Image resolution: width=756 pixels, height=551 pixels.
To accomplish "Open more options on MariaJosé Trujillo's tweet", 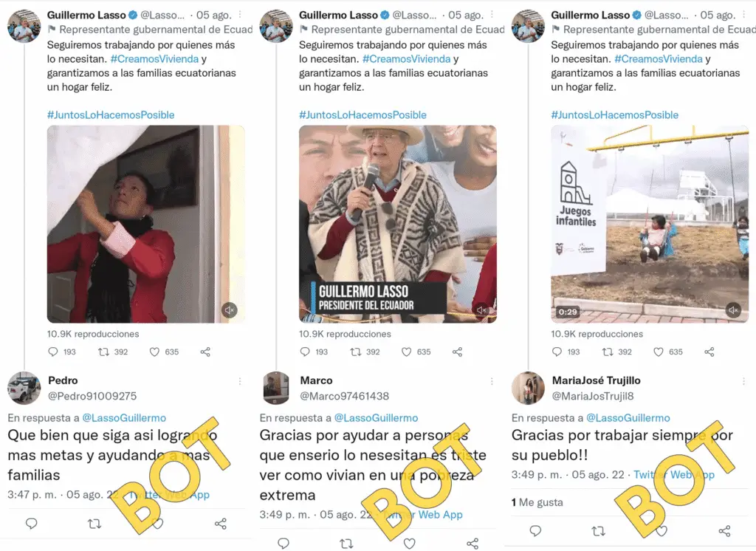I will click(x=744, y=381).
